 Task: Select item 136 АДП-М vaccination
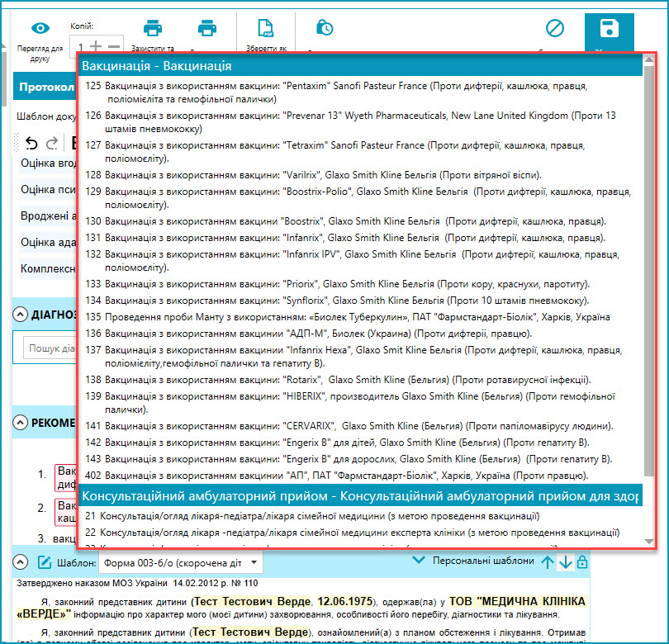(x=361, y=334)
